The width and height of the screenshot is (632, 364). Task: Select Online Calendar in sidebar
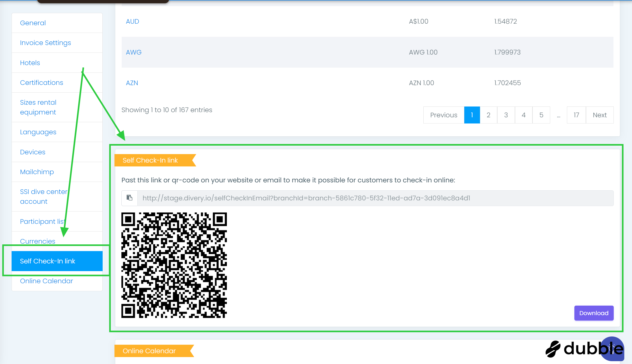(x=47, y=281)
